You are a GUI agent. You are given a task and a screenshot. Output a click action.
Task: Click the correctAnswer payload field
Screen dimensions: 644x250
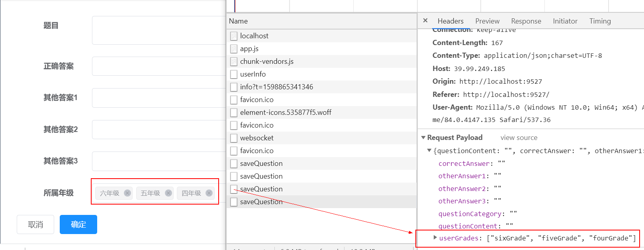coord(472,163)
